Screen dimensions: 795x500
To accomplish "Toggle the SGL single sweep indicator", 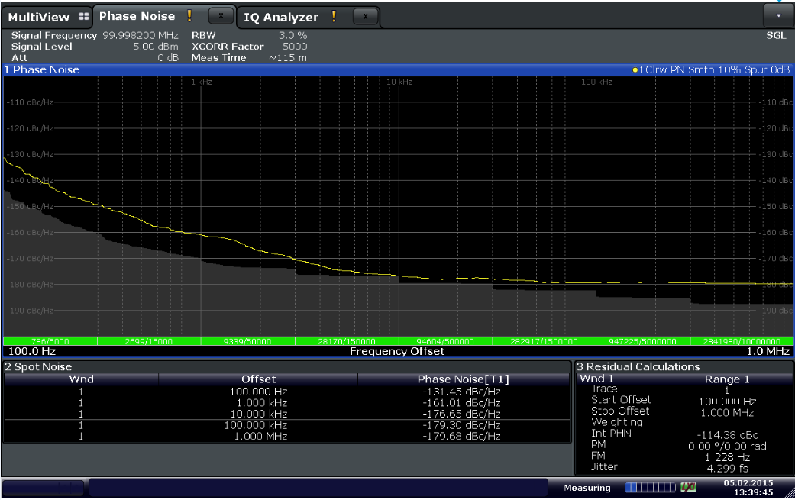I will pos(776,35).
